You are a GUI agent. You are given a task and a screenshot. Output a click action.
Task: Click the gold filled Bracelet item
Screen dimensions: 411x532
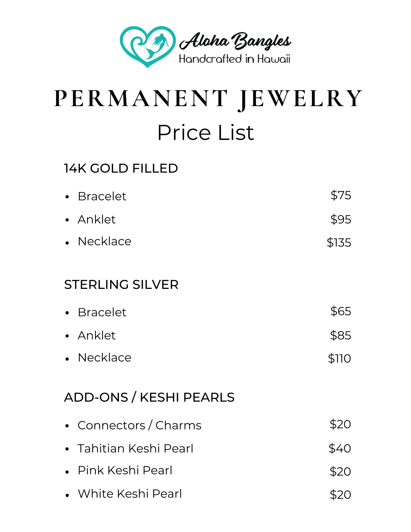102,197
